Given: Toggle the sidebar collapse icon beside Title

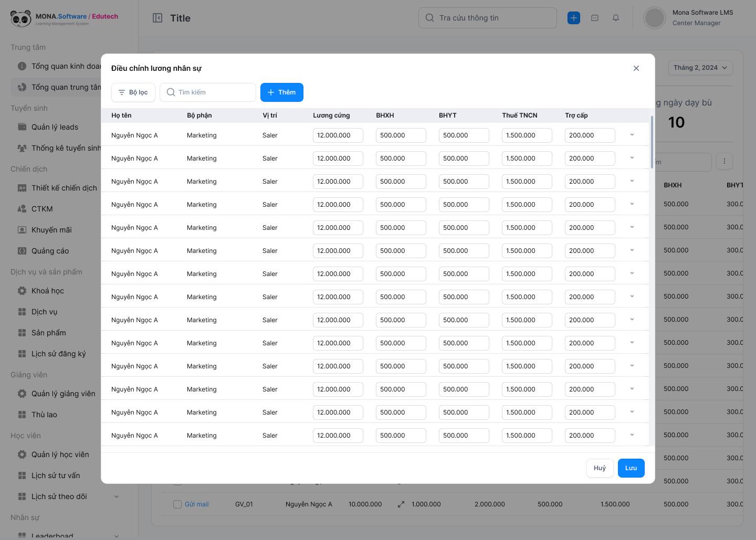Looking at the screenshot, I should [x=157, y=18].
